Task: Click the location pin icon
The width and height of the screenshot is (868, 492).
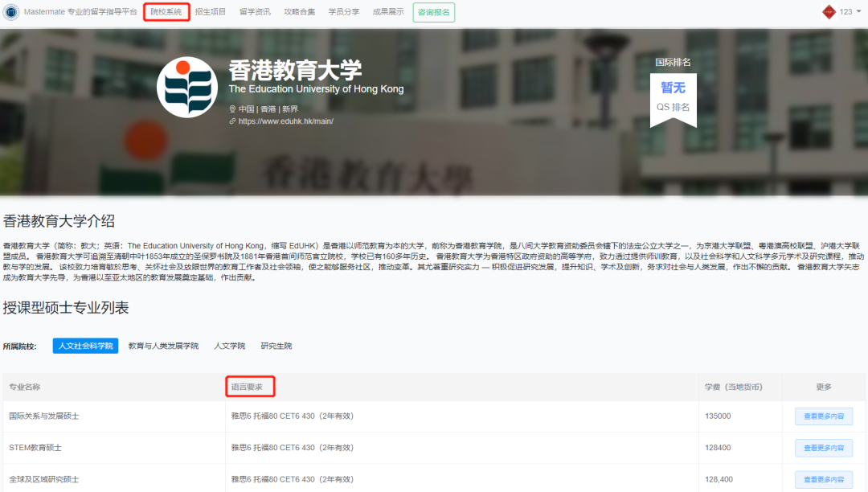Action: [x=232, y=109]
